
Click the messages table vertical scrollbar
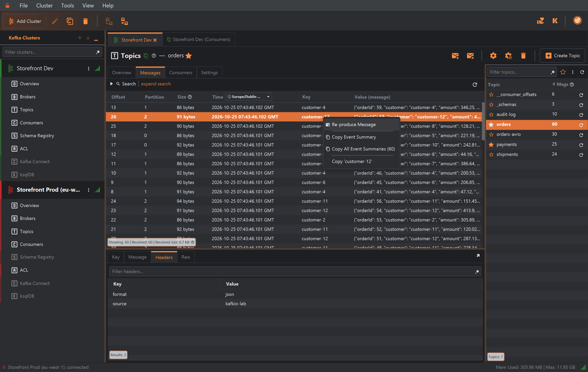(483, 121)
